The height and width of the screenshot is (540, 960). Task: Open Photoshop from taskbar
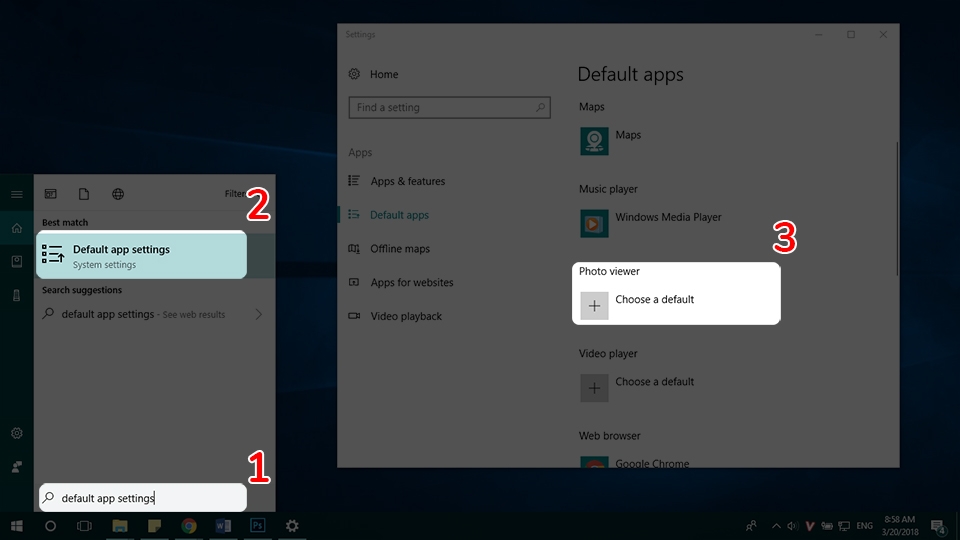(x=258, y=526)
